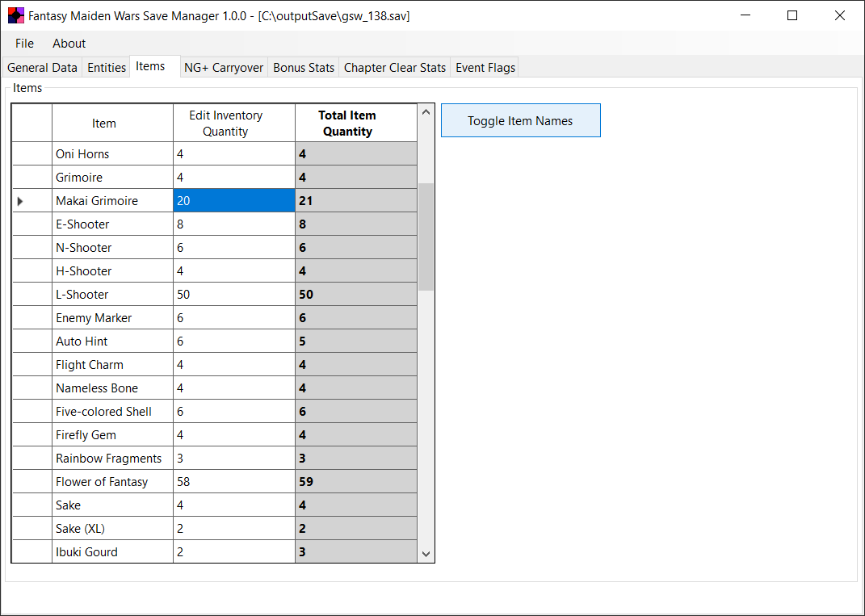Click the Nameless Bone item name
The width and height of the screenshot is (865, 616).
(97, 388)
